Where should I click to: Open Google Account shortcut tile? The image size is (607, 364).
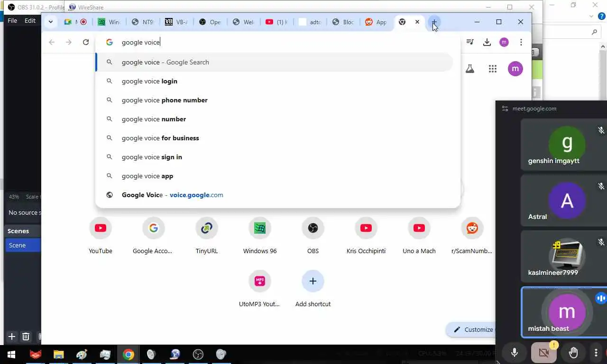[x=153, y=236]
